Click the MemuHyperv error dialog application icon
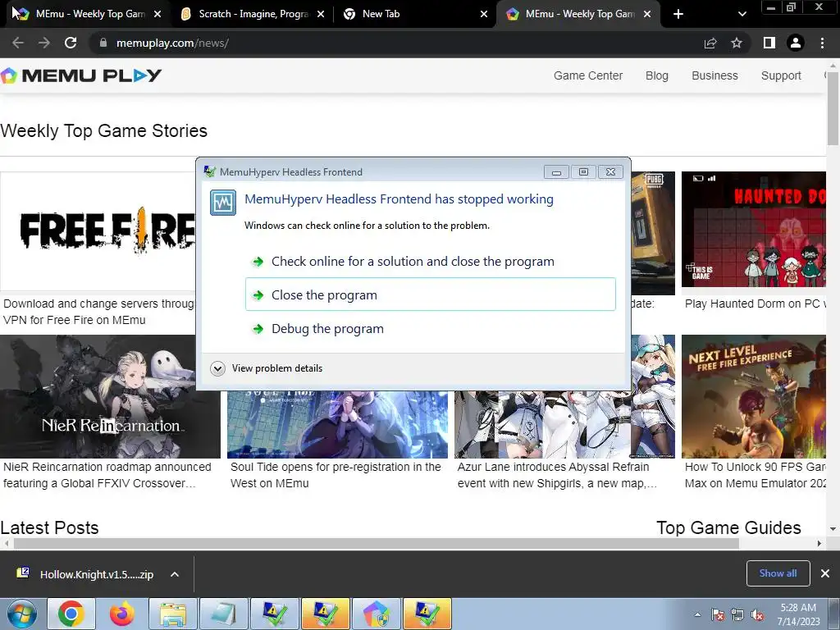This screenshot has width=840, height=630. click(x=223, y=203)
